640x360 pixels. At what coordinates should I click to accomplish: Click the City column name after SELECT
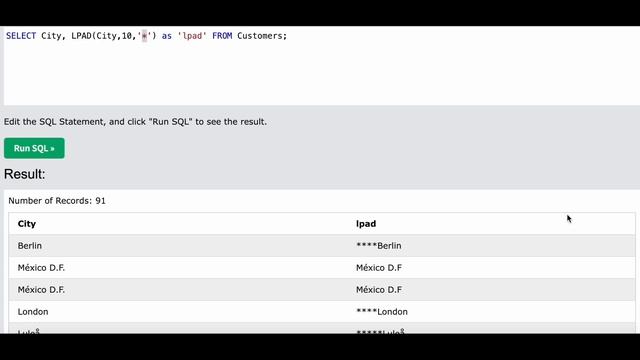click(51, 36)
